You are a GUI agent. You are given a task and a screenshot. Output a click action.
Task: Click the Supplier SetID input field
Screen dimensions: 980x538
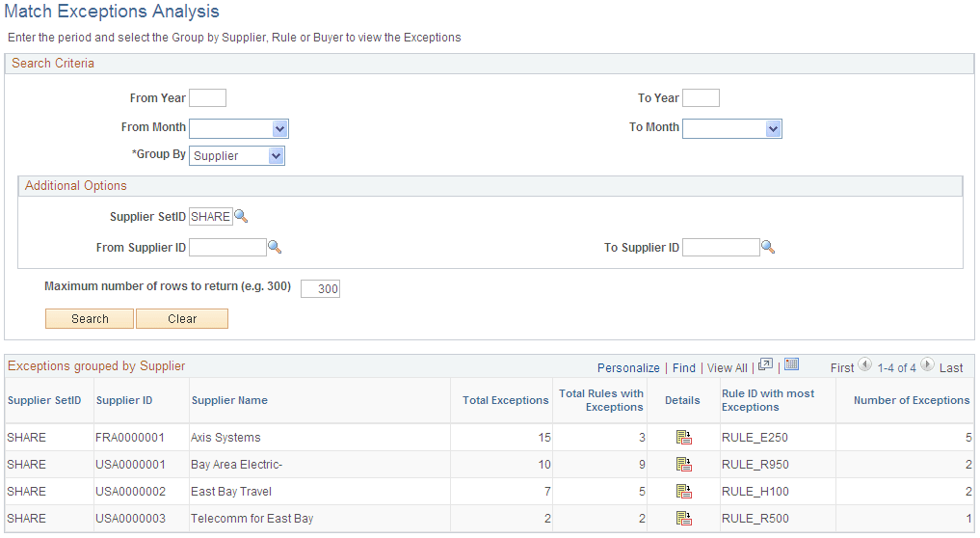click(x=211, y=216)
